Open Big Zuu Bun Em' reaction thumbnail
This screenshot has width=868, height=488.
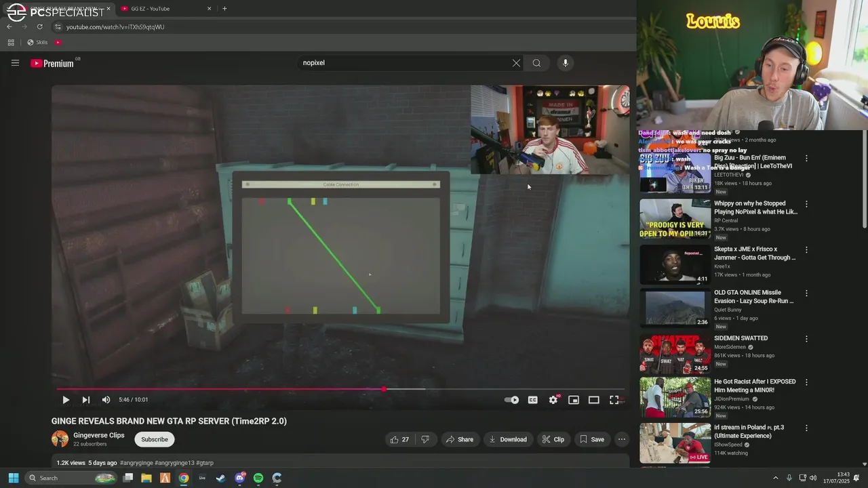click(x=675, y=173)
